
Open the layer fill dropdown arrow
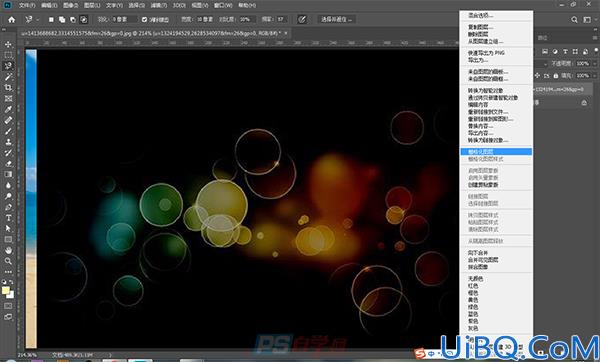594,76
